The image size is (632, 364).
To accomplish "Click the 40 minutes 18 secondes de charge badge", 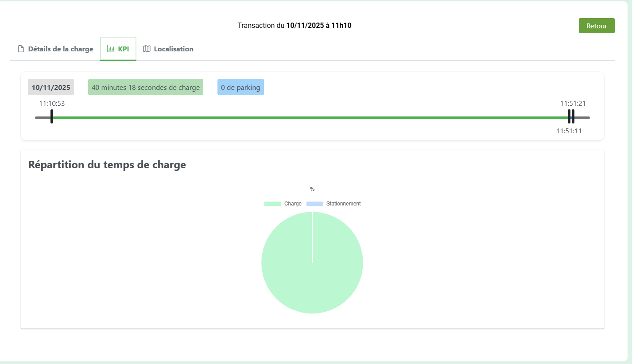I will click(x=145, y=87).
